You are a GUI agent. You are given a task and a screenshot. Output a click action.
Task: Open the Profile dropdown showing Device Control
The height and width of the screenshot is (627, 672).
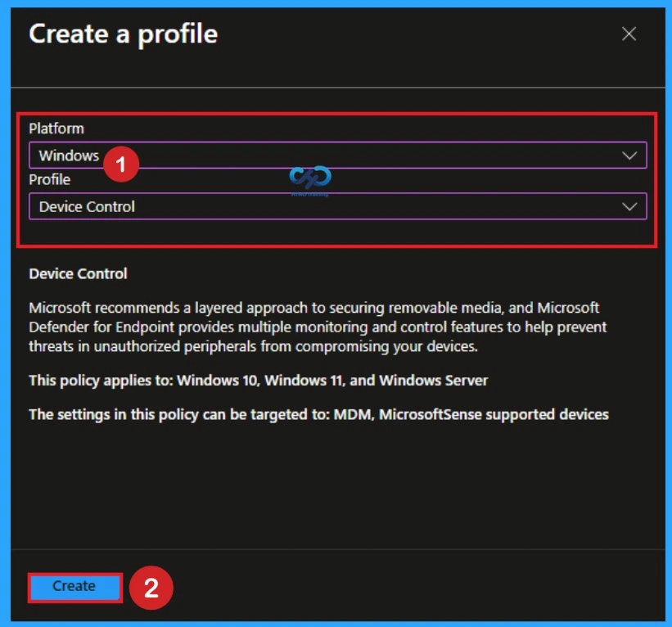pyautogui.click(x=338, y=206)
